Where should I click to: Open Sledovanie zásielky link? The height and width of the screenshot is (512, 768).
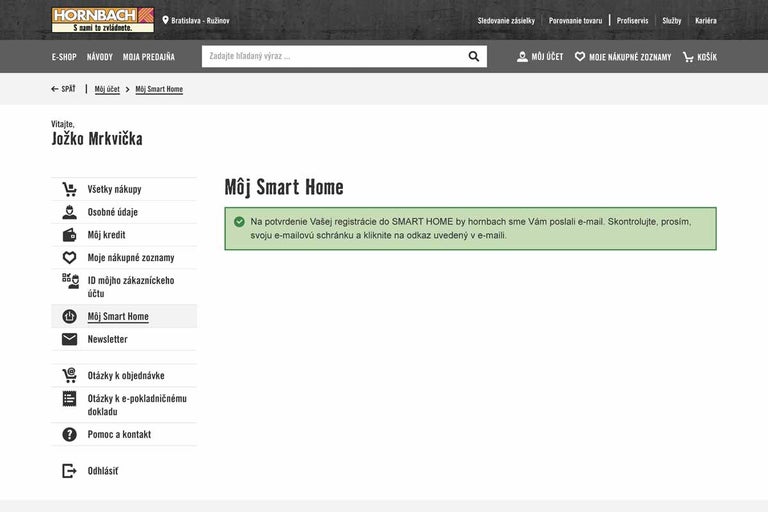point(506,20)
